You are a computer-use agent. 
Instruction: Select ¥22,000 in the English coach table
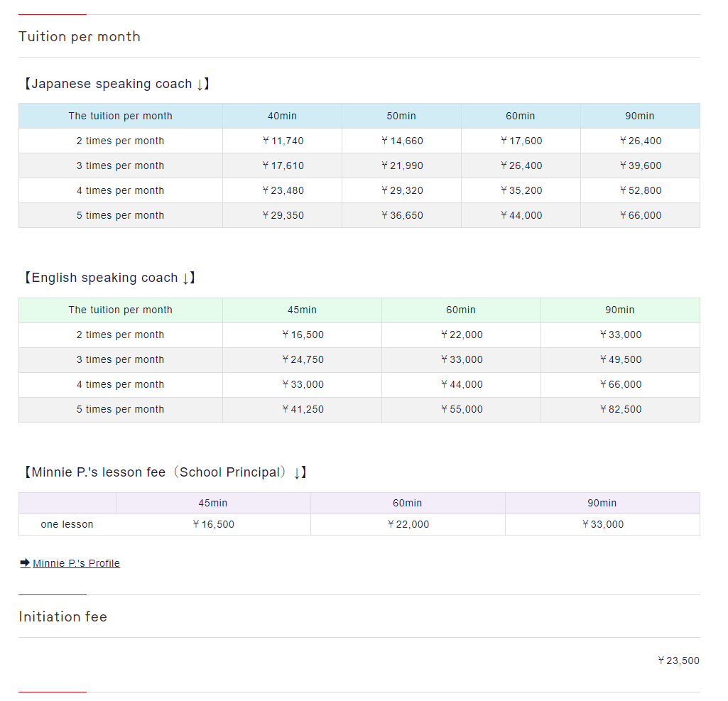tap(461, 335)
